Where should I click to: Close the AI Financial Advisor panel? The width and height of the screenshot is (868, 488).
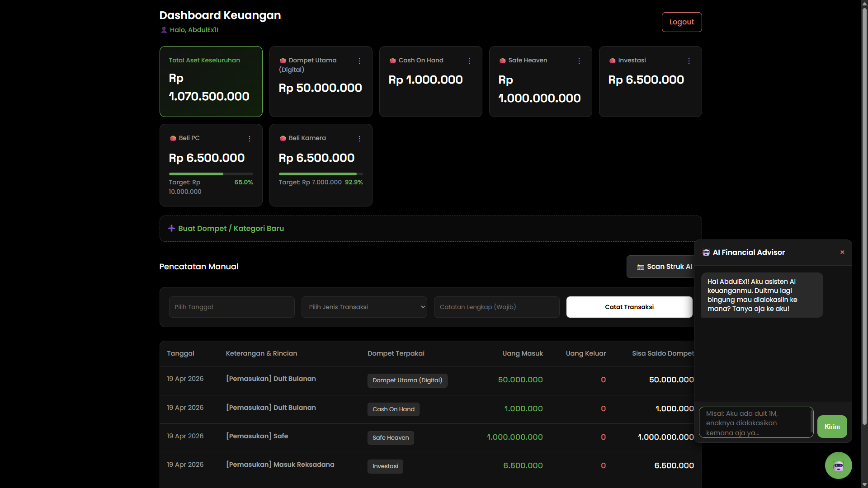pos(842,252)
